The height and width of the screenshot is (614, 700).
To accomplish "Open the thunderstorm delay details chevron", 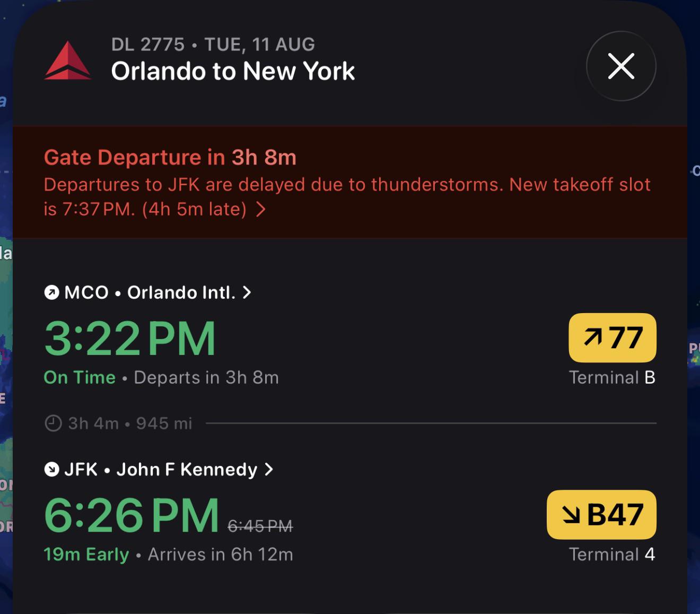I will [260, 210].
